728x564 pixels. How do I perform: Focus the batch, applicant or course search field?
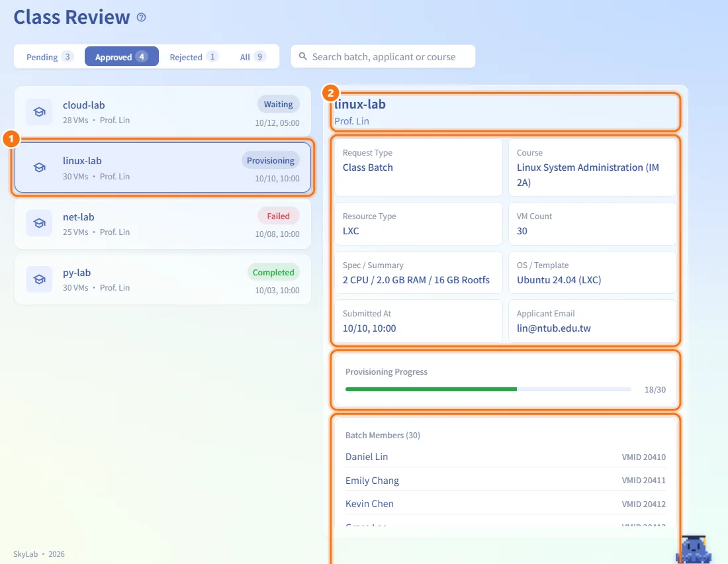[383, 57]
